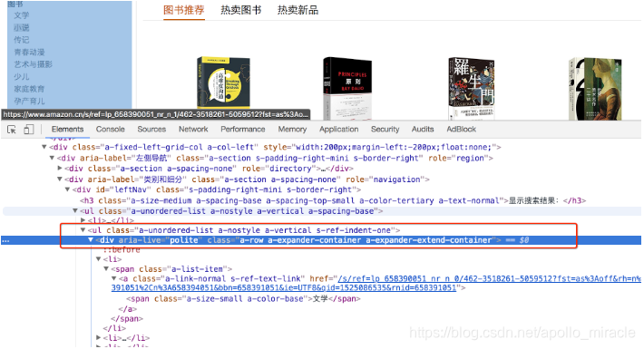Viewport: 644px width, 349px height.
Task: Select the ::before pseudo-element line
Action: click(122, 249)
